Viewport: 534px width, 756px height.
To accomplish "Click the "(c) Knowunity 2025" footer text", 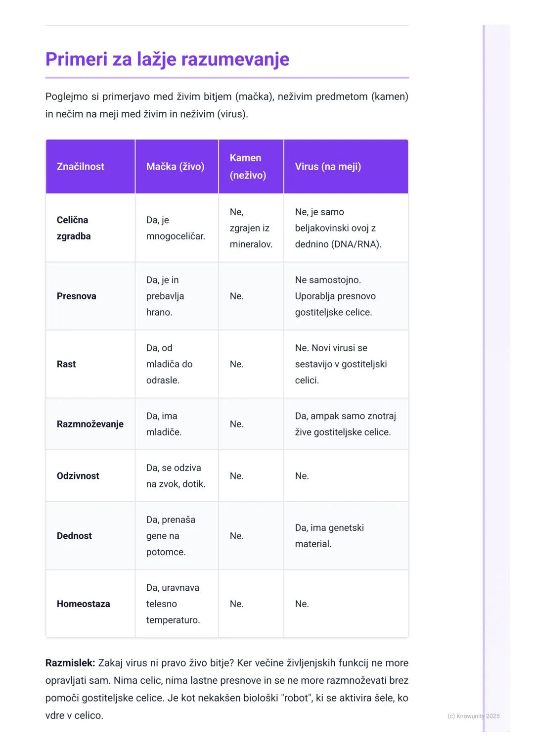I will pyautogui.click(x=473, y=716).
